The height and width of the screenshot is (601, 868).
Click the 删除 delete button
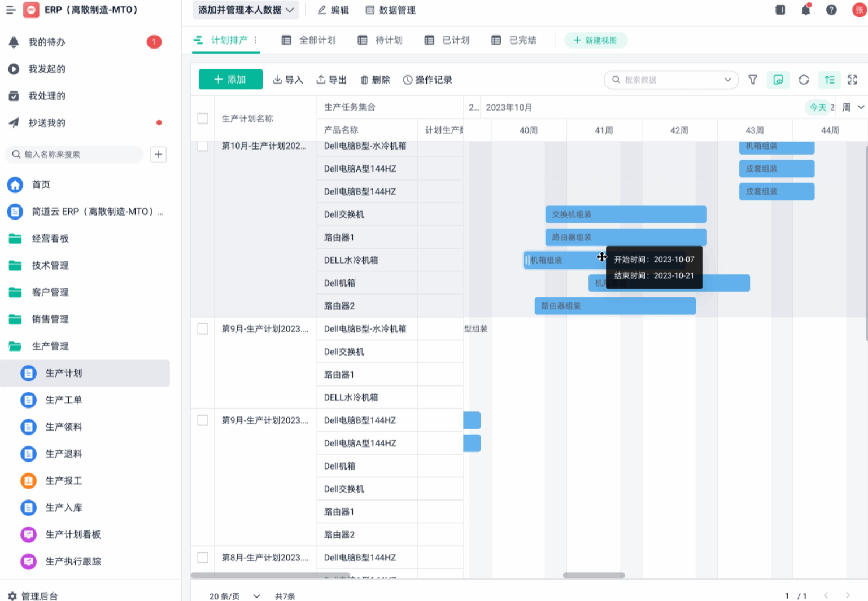(x=375, y=80)
